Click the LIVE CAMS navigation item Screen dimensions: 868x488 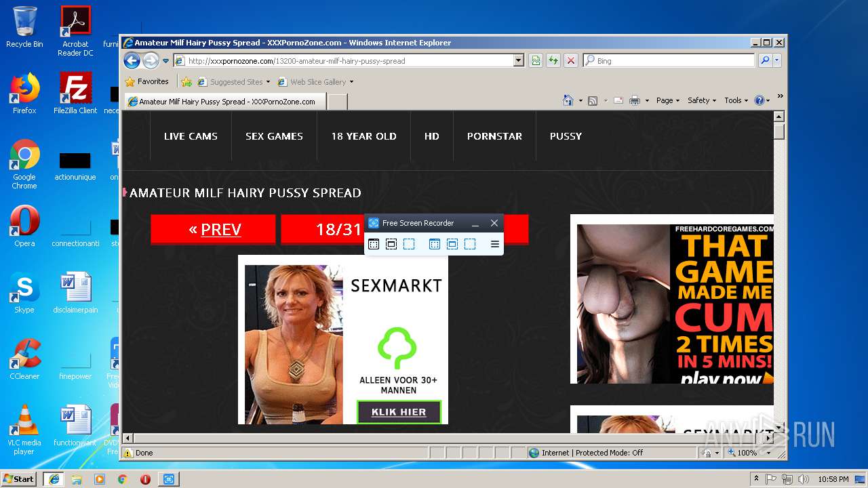pos(191,136)
